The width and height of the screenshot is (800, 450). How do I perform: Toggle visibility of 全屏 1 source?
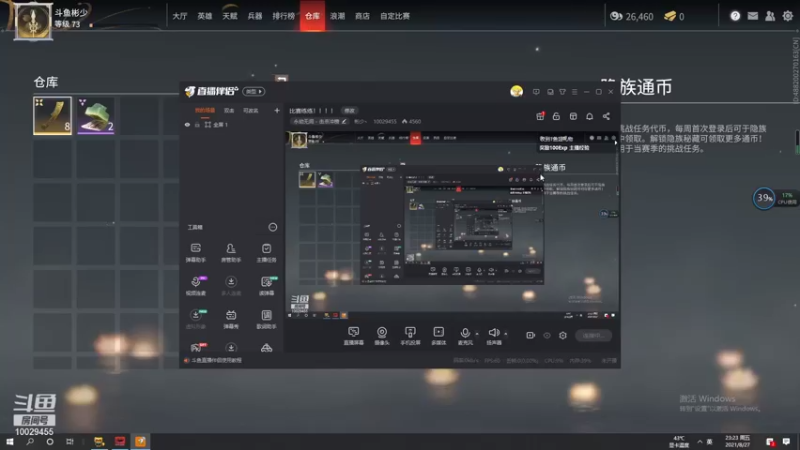187,124
